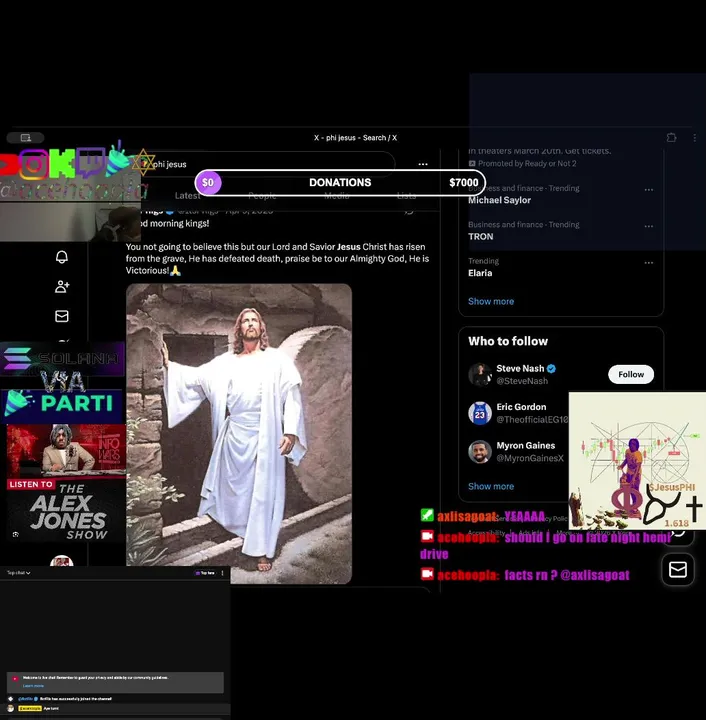
Task: Click the Michael Saylor trending topic
Action: click(499, 200)
